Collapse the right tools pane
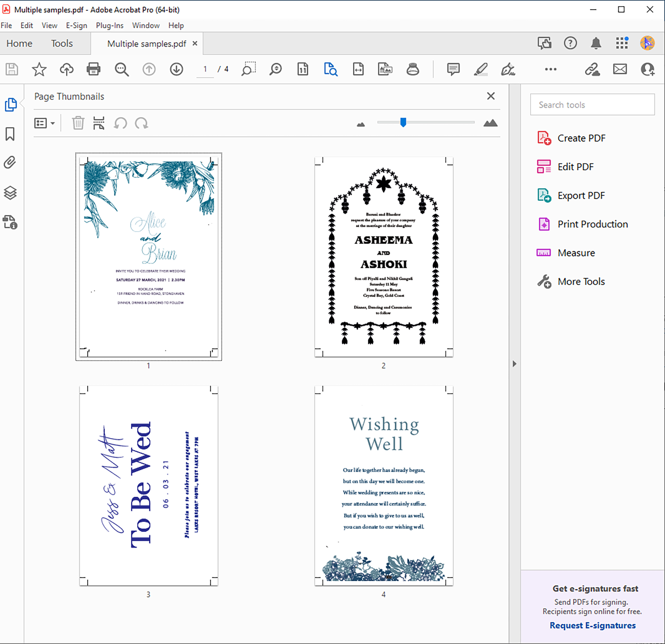This screenshot has height=644, width=665. pos(514,364)
